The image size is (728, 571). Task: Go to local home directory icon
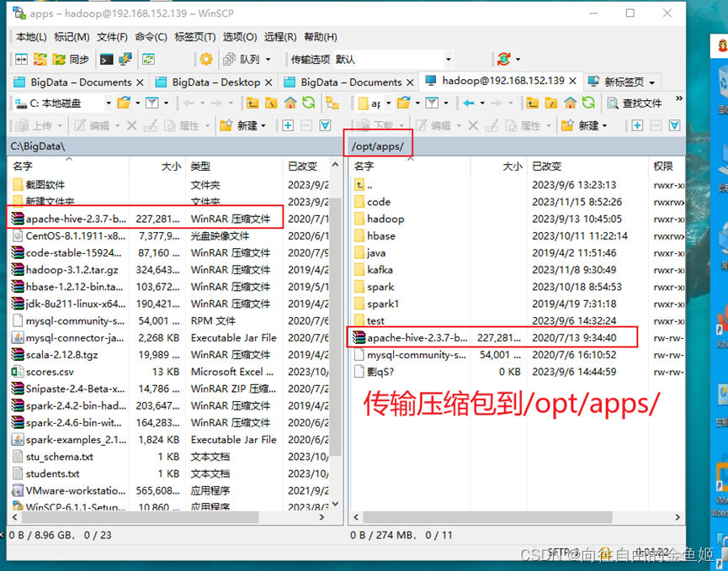tap(290, 103)
